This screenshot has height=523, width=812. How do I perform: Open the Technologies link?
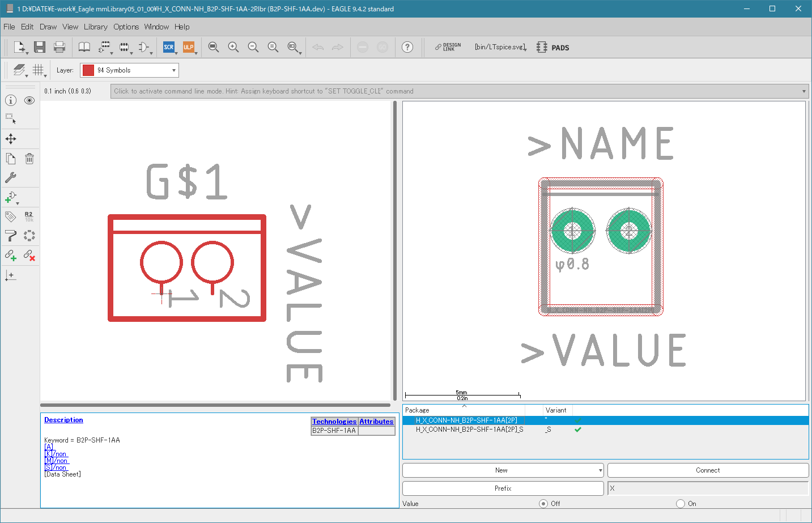point(334,422)
